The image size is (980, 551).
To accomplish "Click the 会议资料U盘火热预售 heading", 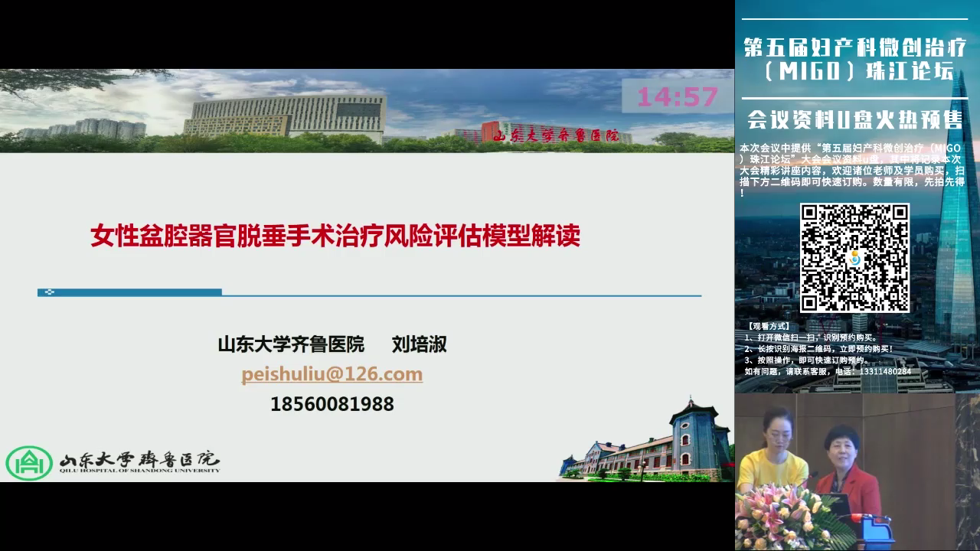I will 854,120.
